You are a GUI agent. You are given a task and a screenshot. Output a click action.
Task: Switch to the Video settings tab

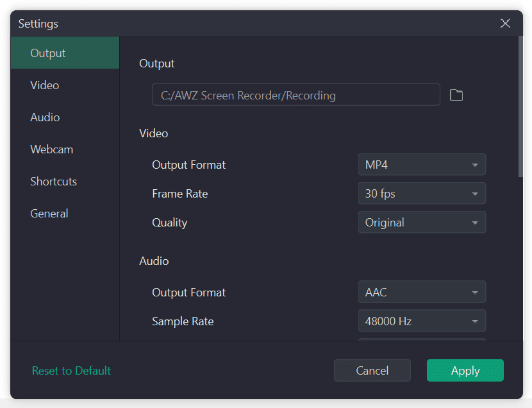pos(45,85)
